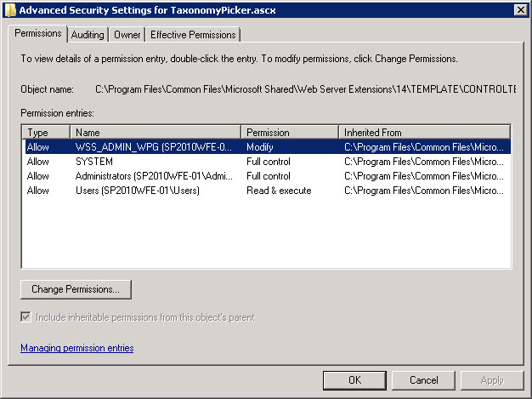Switch to the Permissions tab
Viewport: 532px width, 399px height.
[39, 34]
